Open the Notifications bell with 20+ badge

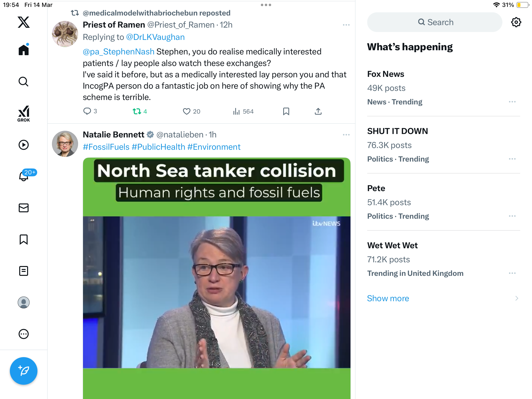24,176
